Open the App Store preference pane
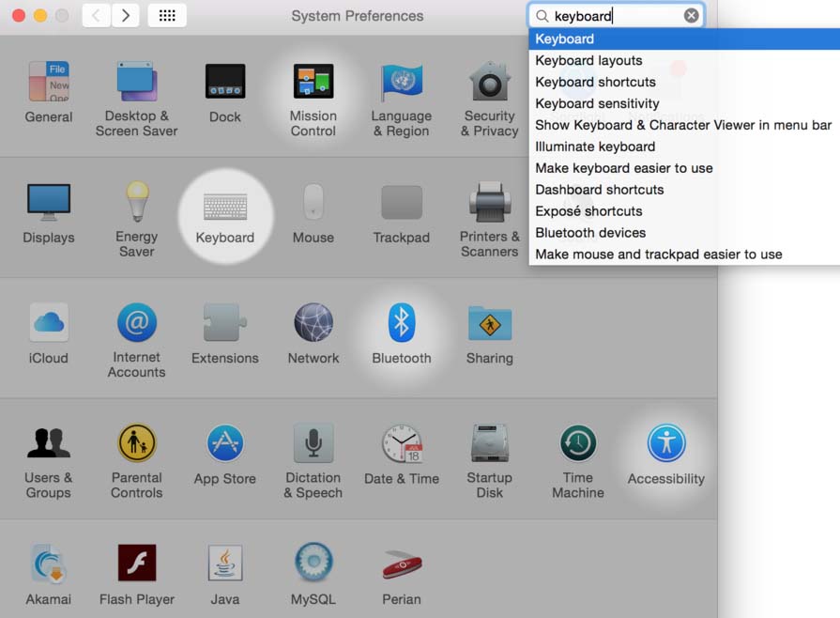 [225, 455]
